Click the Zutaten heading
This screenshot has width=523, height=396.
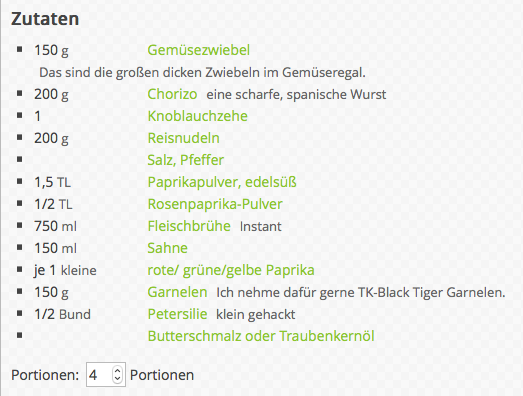[45, 19]
